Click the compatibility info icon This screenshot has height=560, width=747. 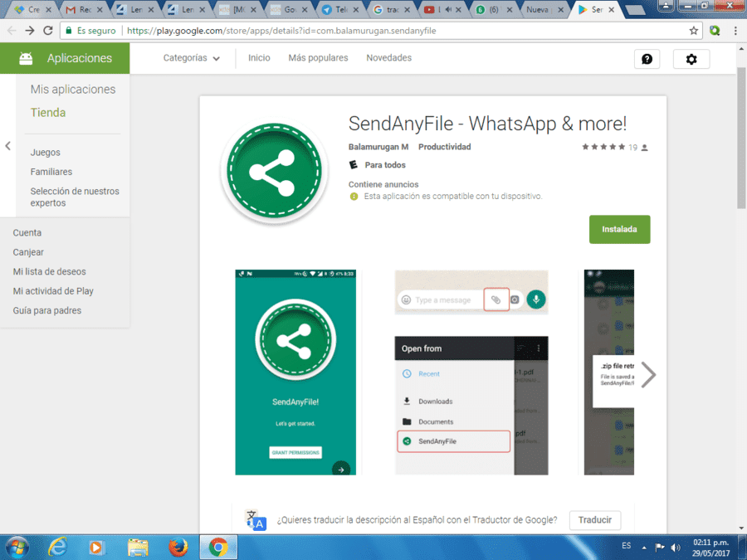coord(354,196)
